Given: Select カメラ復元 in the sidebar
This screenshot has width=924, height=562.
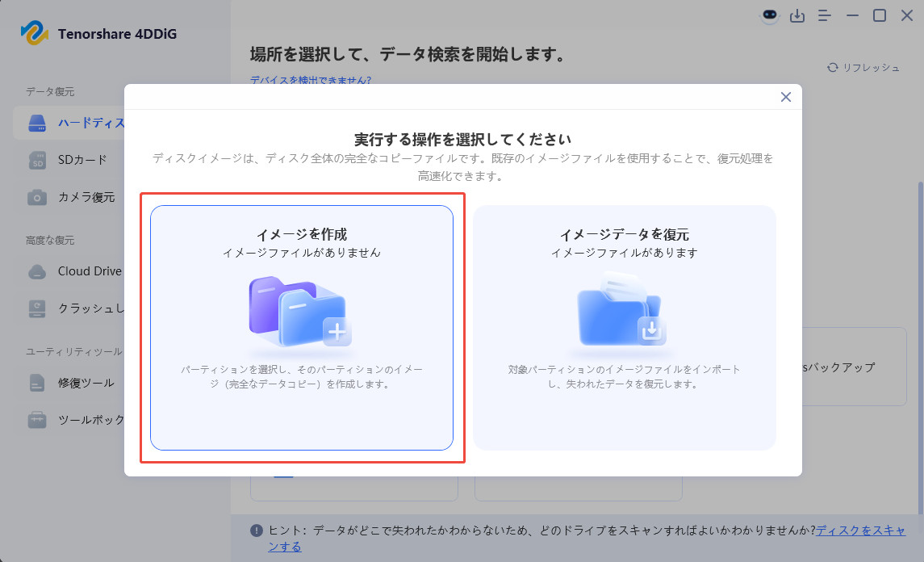Looking at the screenshot, I should (x=81, y=197).
